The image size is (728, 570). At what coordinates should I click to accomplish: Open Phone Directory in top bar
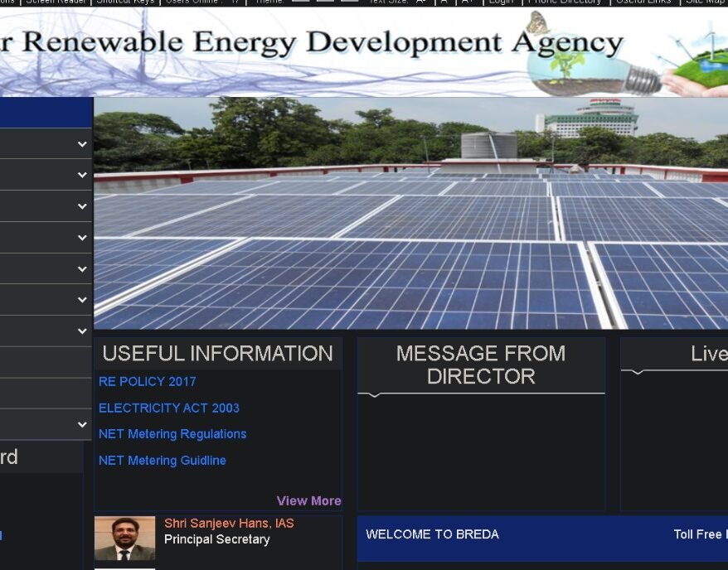coord(565,2)
